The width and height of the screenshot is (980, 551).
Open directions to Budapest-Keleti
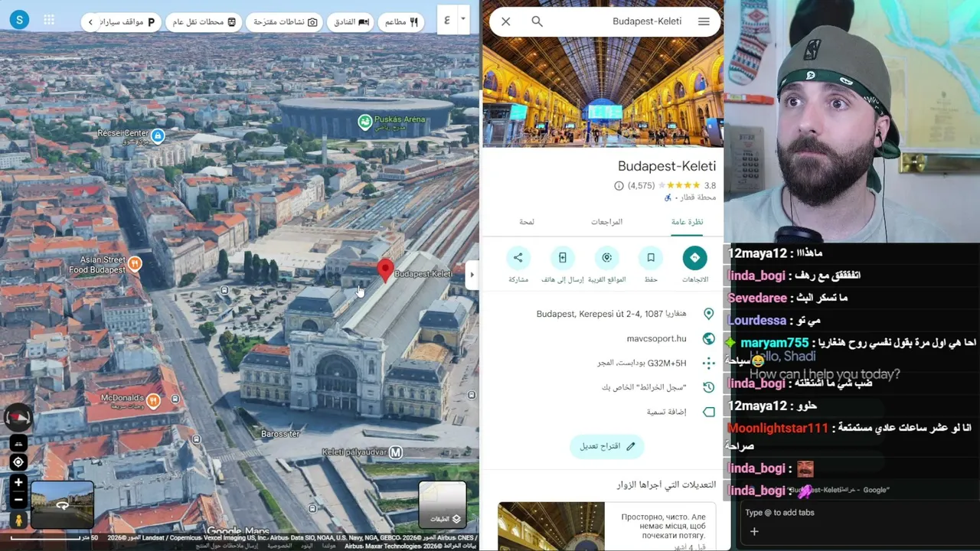click(x=694, y=258)
